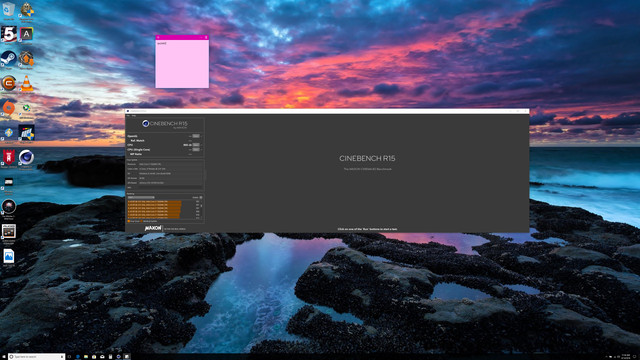Open the Help menu in Cinebench

pos(134,116)
